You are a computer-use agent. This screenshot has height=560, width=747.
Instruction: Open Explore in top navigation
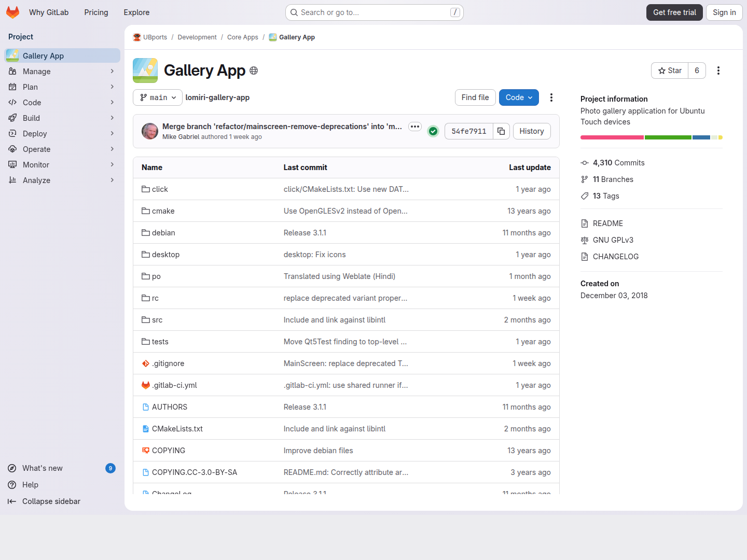[136, 12]
